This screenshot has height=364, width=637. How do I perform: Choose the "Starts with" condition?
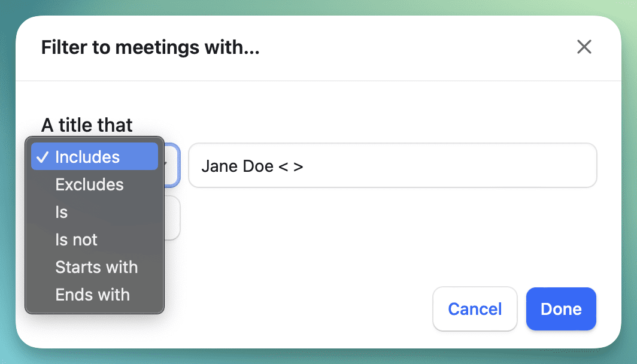pyautogui.click(x=96, y=267)
